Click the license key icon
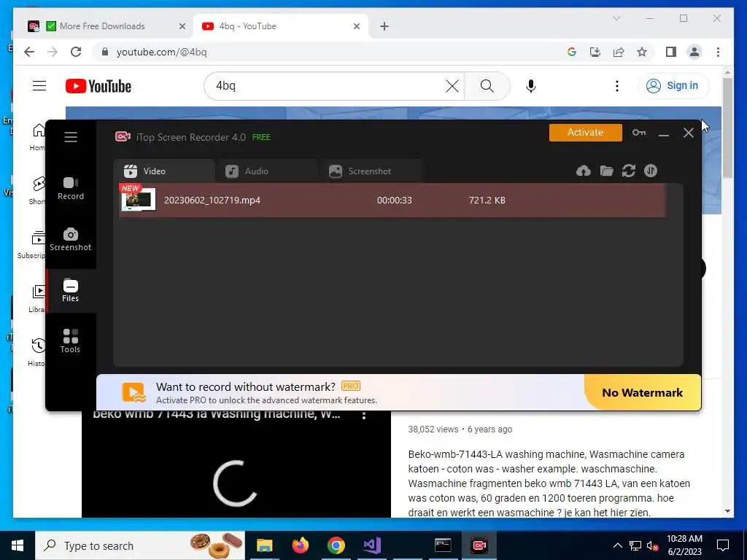 639,133
